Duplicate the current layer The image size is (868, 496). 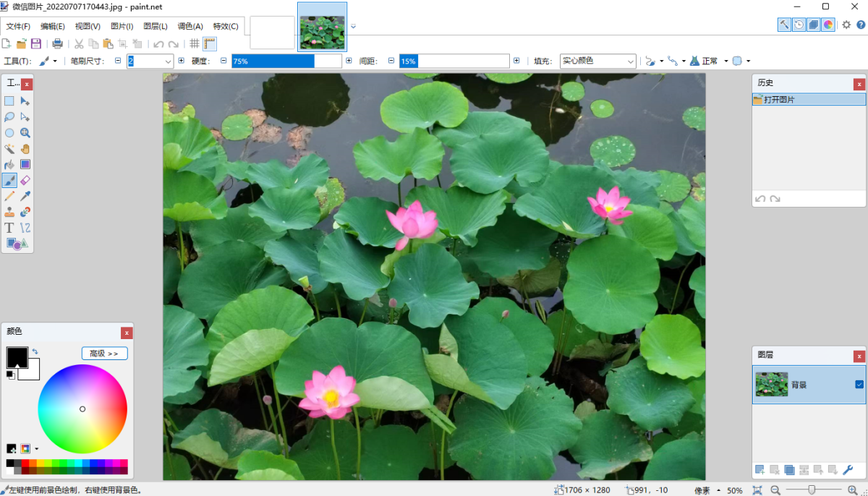(789, 470)
